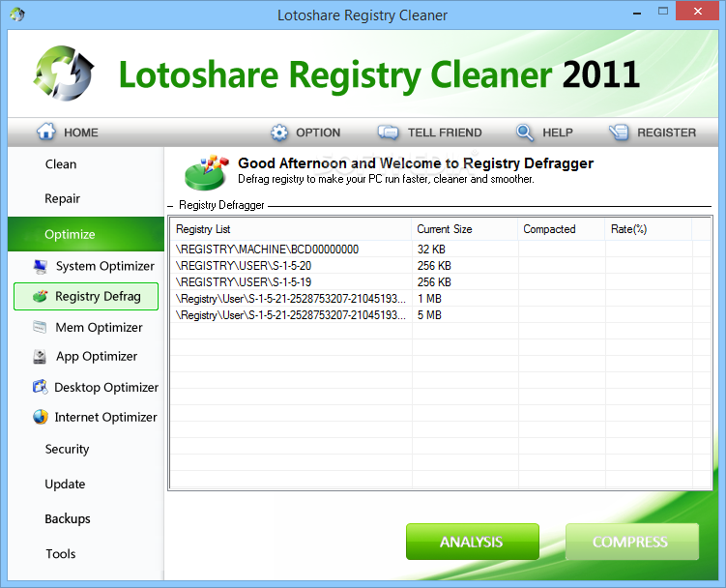The image size is (726, 588).
Task: Select Registry Defrag in sidebar
Action: 86,296
